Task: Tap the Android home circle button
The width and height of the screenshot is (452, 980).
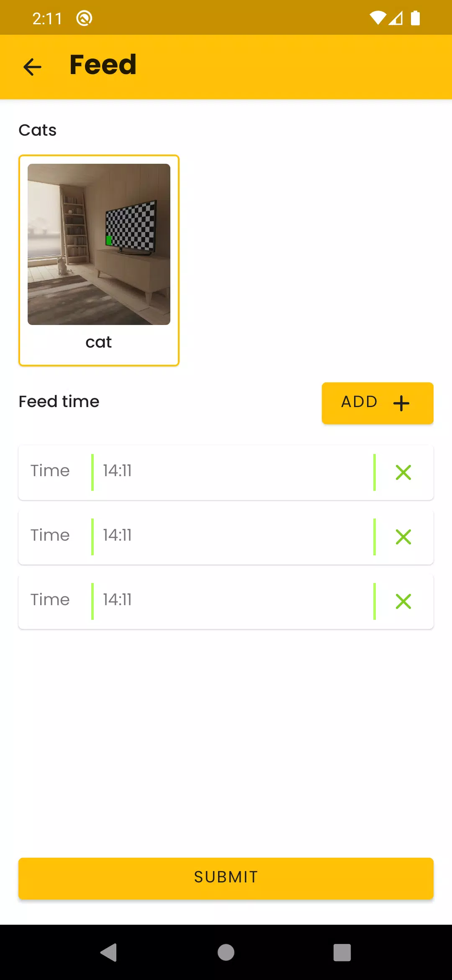Action: point(226,952)
